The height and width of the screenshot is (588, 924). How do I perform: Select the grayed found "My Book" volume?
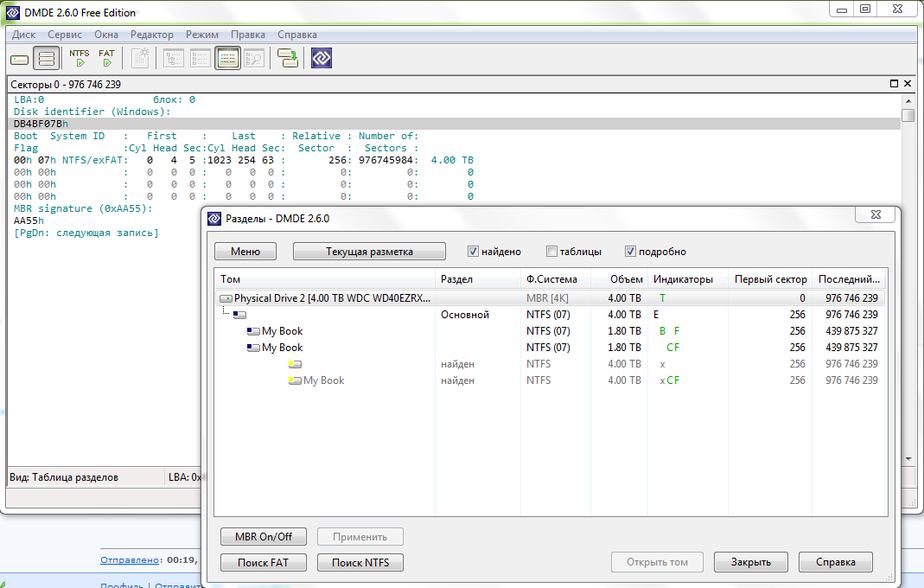323,380
